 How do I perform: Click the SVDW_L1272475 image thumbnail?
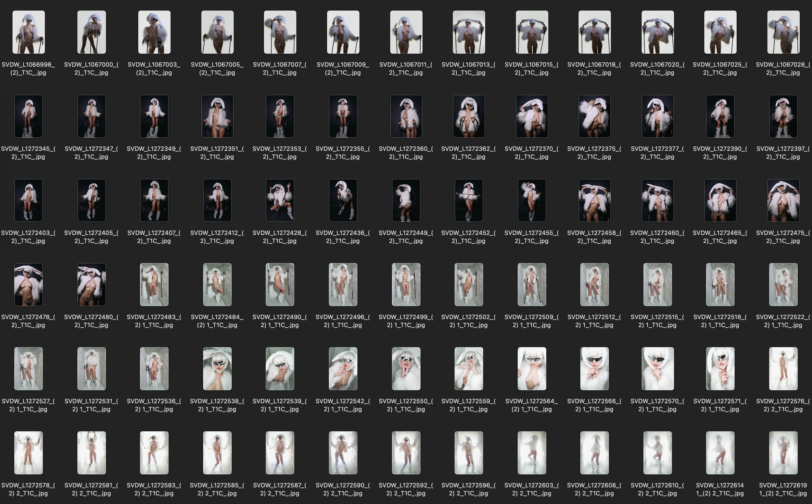point(783,200)
